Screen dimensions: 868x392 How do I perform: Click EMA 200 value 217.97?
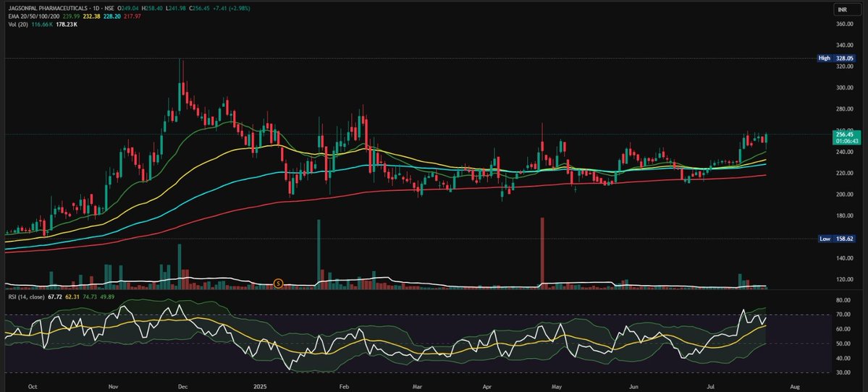[x=132, y=17]
